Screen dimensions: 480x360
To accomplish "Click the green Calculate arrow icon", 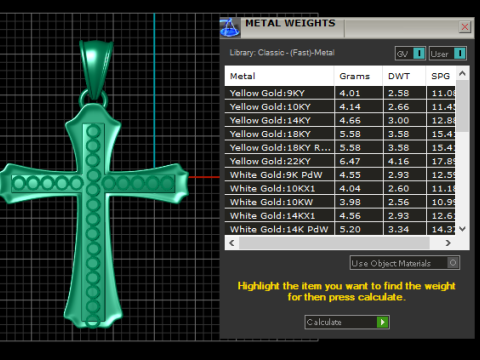I will pyautogui.click(x=382, y=322).
